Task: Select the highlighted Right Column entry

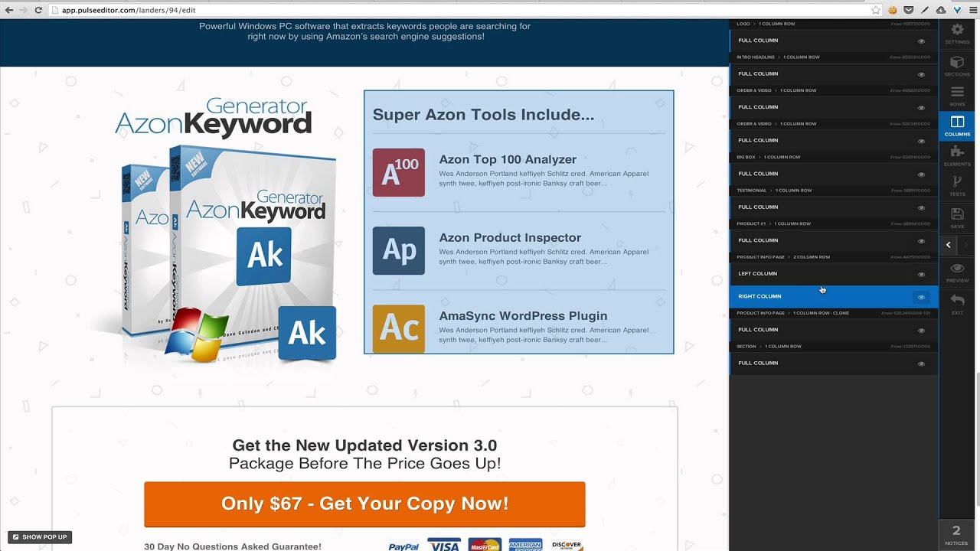Action: (x=834, y=296)
